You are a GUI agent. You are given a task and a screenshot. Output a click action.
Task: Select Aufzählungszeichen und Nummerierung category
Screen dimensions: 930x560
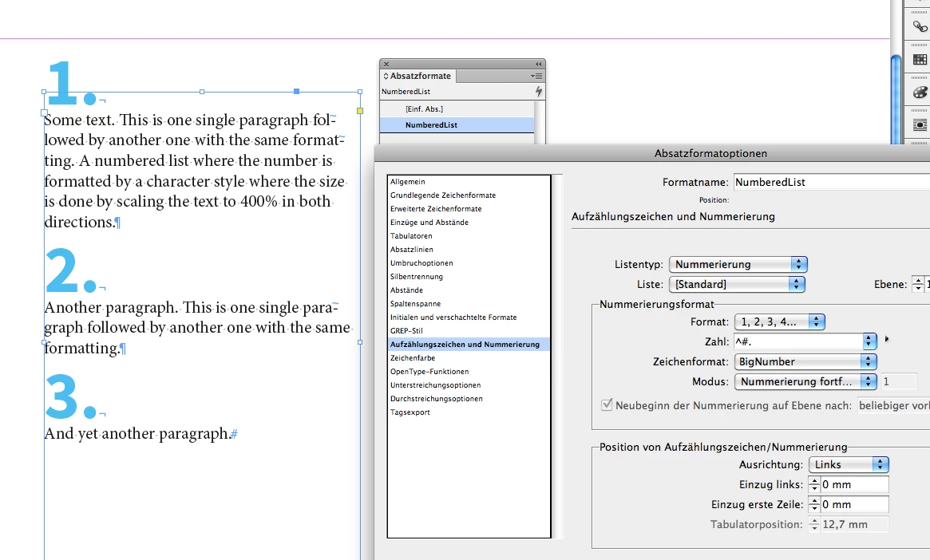(469, 345)
